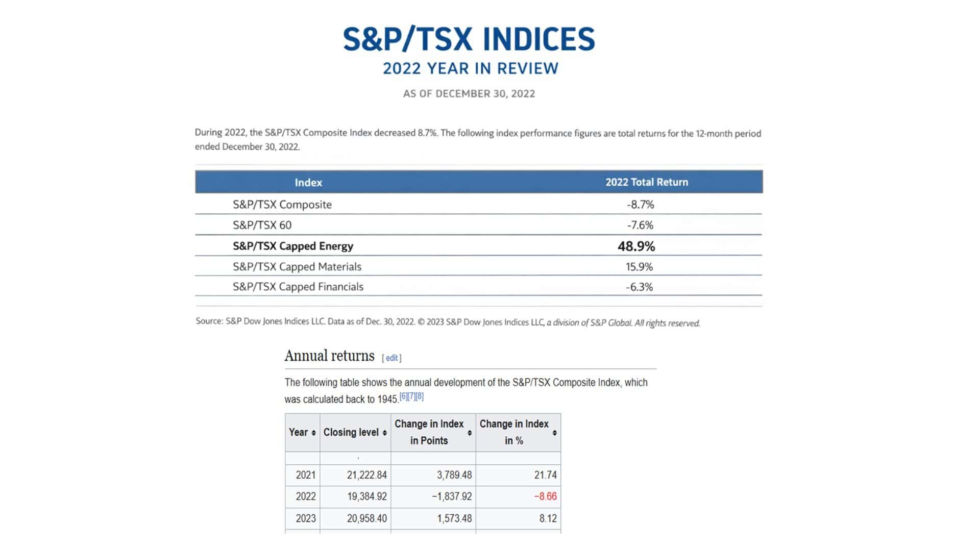The image size is (980, 551).
Task: Click the 48.9% return value
Action: pyautogui.click(x=636, y=246)
